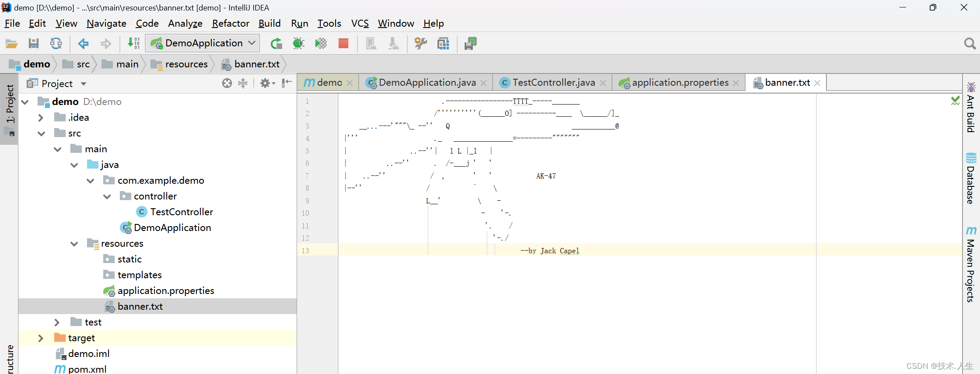Image resolution: width=980 pixels, height=374 pixels.
Task: Click the Back navigation arrow
Action: (x=83, y=43)
